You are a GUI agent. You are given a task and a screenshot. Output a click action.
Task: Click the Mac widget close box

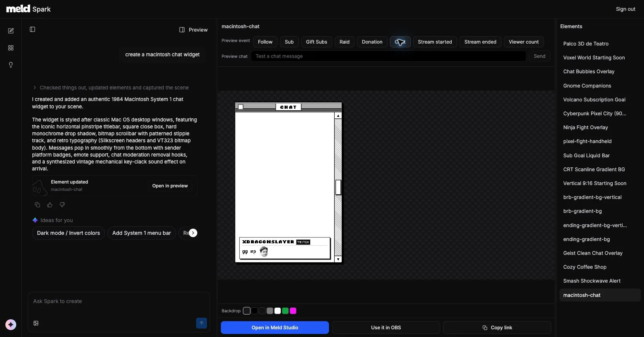click(x=241, y=107)
